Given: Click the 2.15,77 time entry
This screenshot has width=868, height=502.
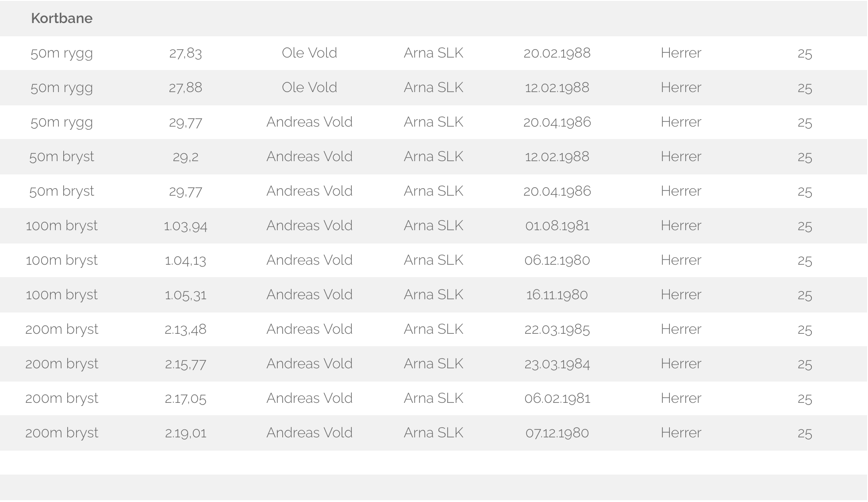Looking at the screenshot, I should 185,364.
